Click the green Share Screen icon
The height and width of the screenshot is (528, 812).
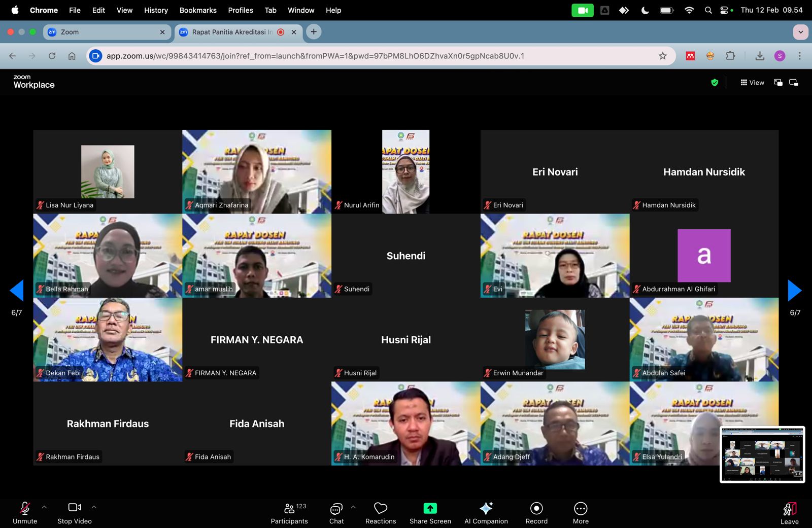tap(430, 508)
